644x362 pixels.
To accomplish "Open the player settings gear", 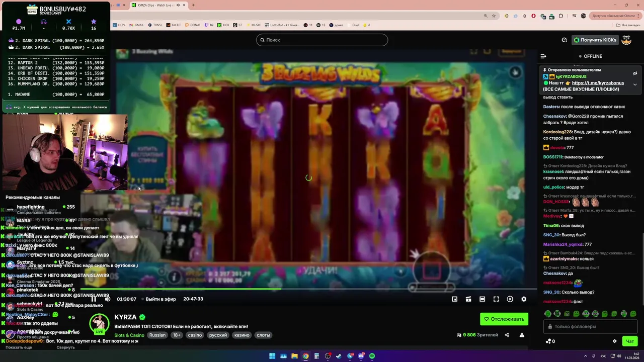I will (524, 299).
